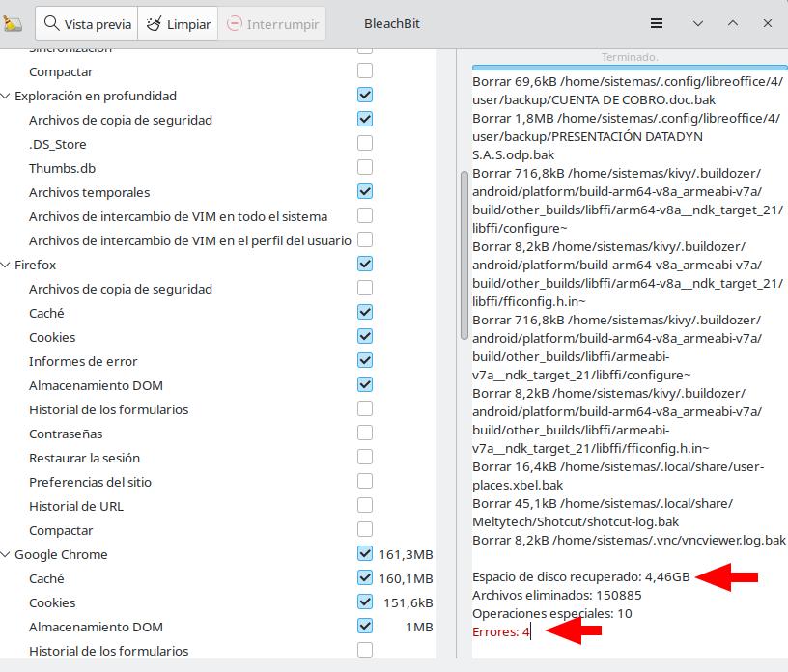Check Firefox Archivos de copia de seguridad
Image resolution: width=788 pixels, height=672 pixels.
365,288
